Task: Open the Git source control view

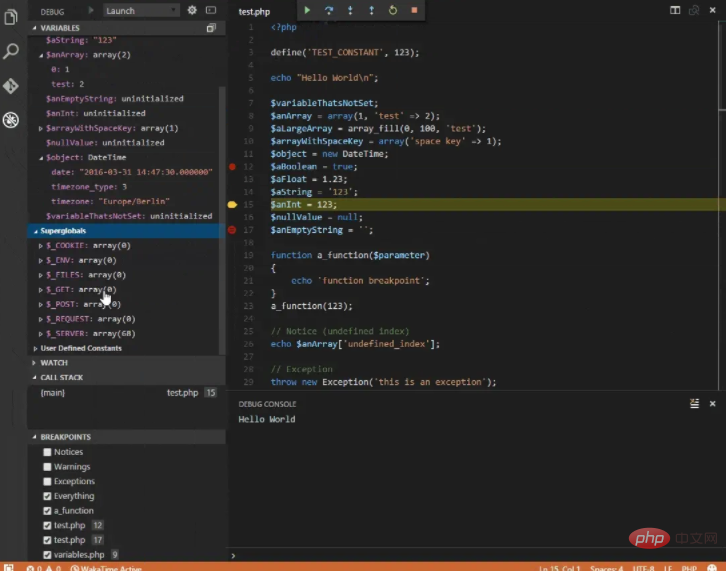Action: pos(11,86)
